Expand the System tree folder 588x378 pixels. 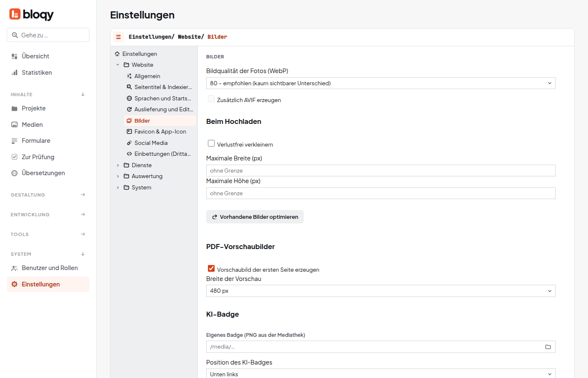118,188
